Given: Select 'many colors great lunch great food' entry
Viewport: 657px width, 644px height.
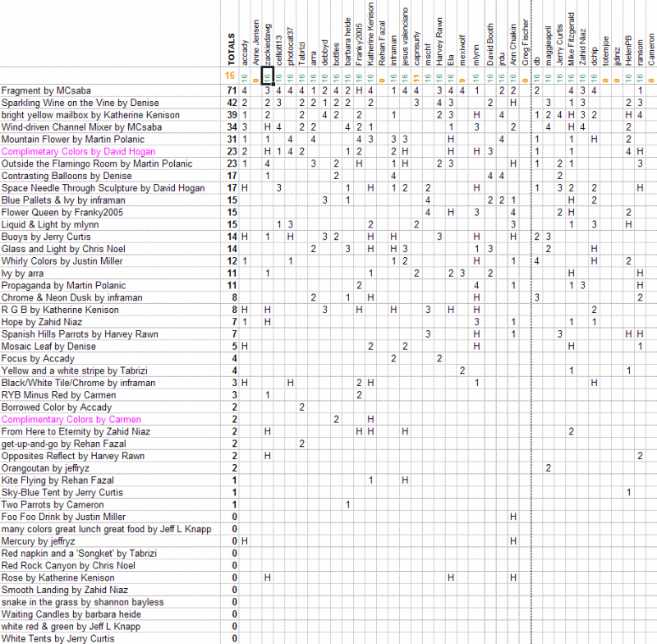Looking at the screenshot, I should (x=107, y=529).
